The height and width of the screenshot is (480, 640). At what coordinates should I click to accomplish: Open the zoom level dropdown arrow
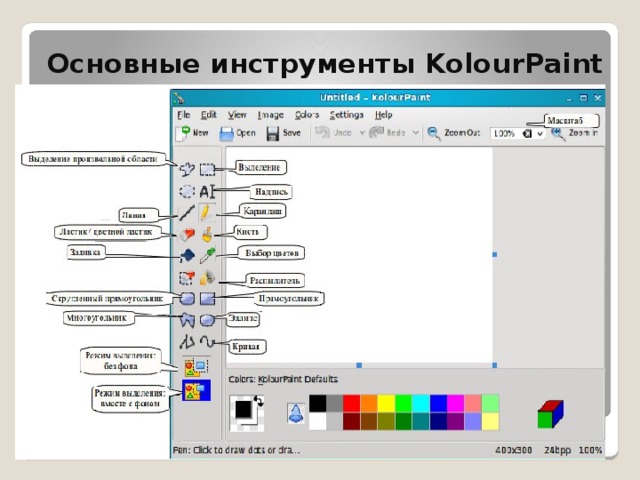pyautogui.click(x=540, y=133)
